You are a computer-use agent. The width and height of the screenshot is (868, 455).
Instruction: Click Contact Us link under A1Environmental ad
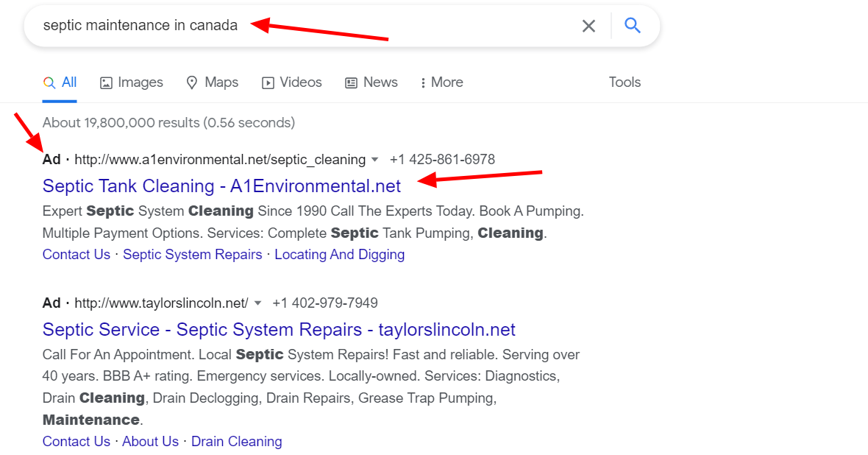[77, 255]
